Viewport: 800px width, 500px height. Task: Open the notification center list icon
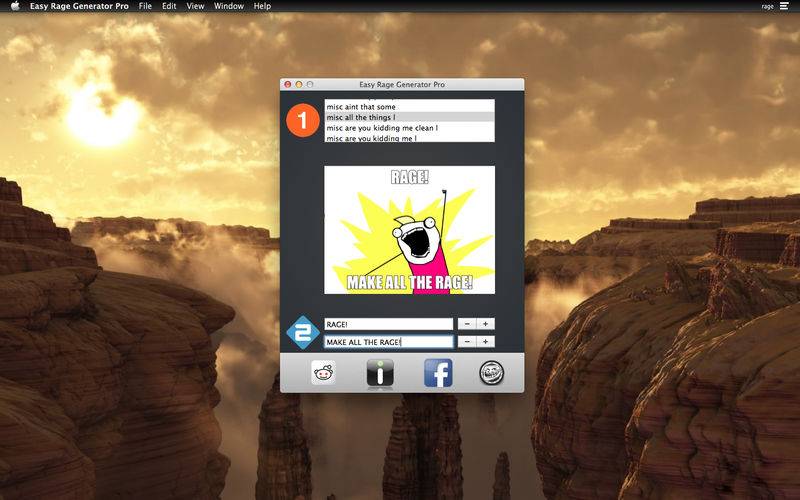[784, 6]
